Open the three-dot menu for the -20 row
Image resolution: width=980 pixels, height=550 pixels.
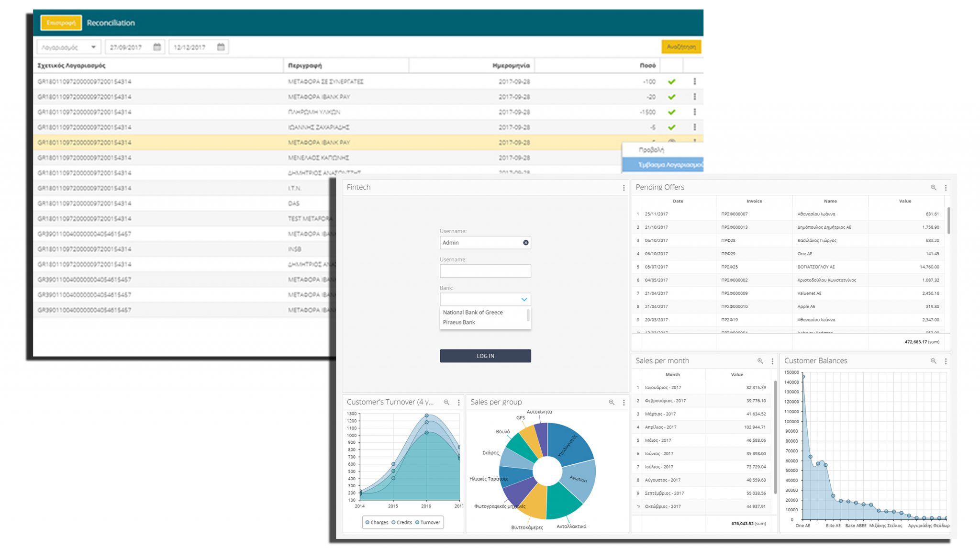pyautogui.click(x=695, y=97)
